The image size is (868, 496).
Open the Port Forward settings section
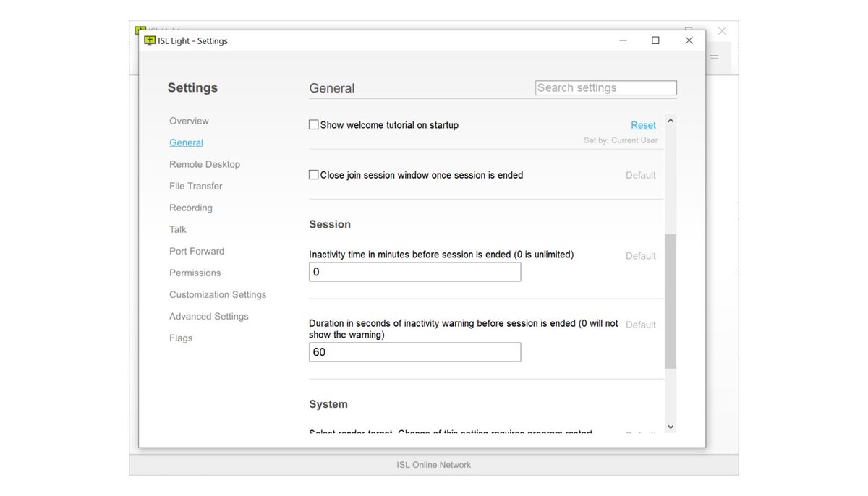196,251
